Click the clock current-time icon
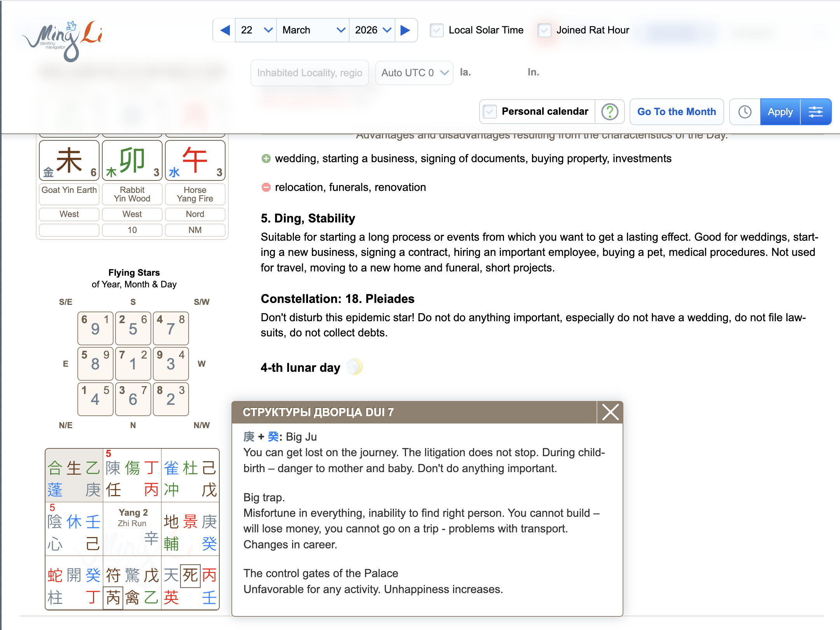 pos(745,112)
